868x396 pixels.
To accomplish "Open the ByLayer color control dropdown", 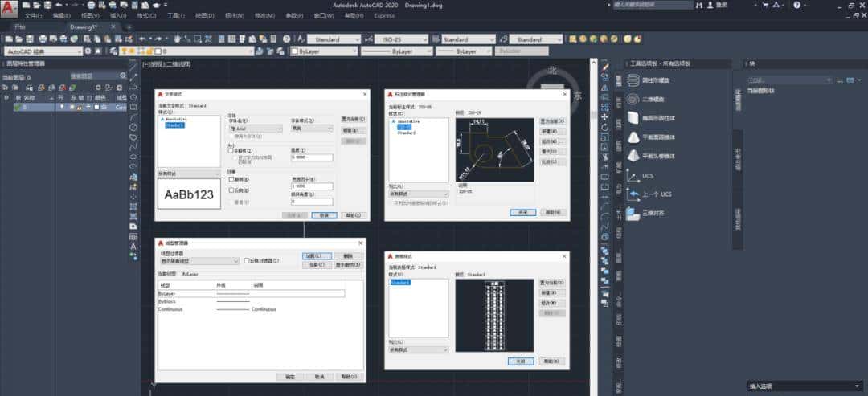I will click(322, 51).
